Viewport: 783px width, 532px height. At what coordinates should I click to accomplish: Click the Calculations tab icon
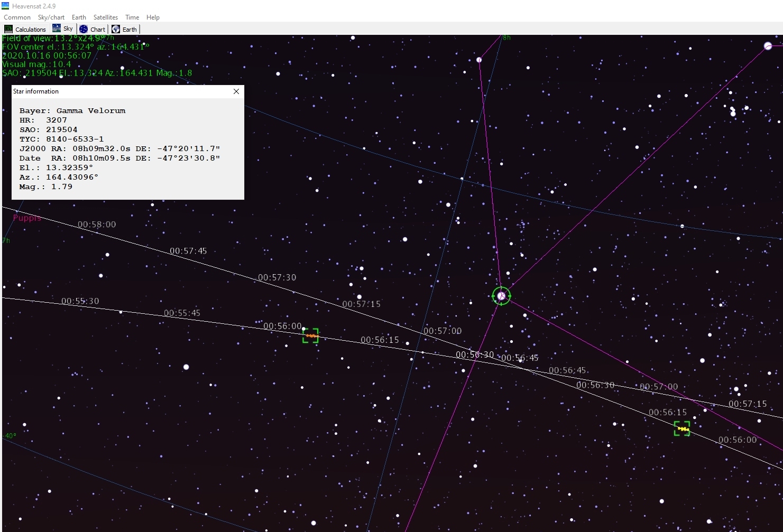click(x=8, y=29)
